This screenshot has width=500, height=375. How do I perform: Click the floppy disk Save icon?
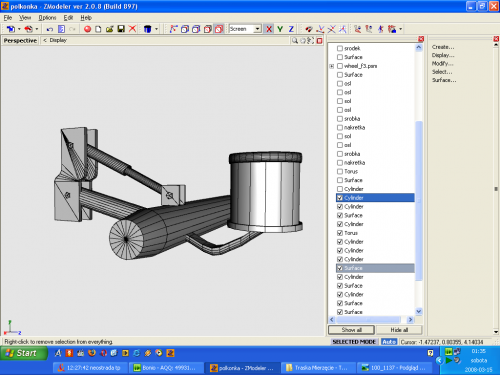[121, 29]
